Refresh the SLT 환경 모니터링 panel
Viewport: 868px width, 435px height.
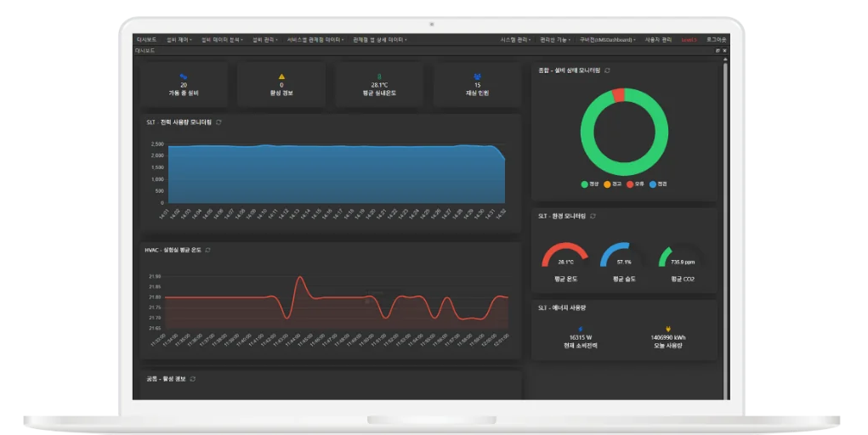pos(593,217)
